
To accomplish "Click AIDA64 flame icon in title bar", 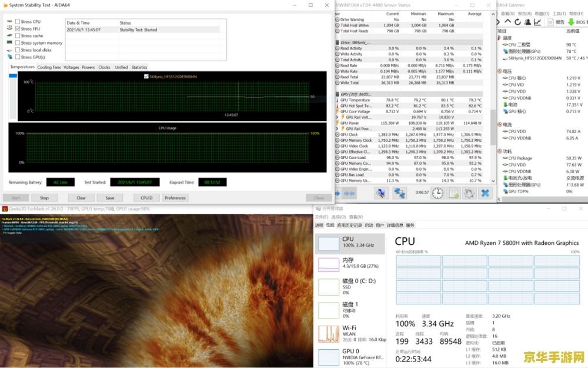I will coord(5,5).
